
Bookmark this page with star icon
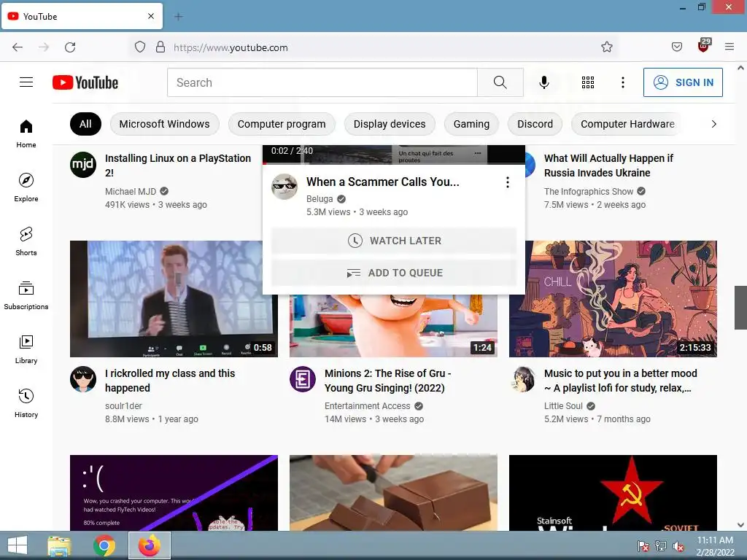tap(606, 47)
